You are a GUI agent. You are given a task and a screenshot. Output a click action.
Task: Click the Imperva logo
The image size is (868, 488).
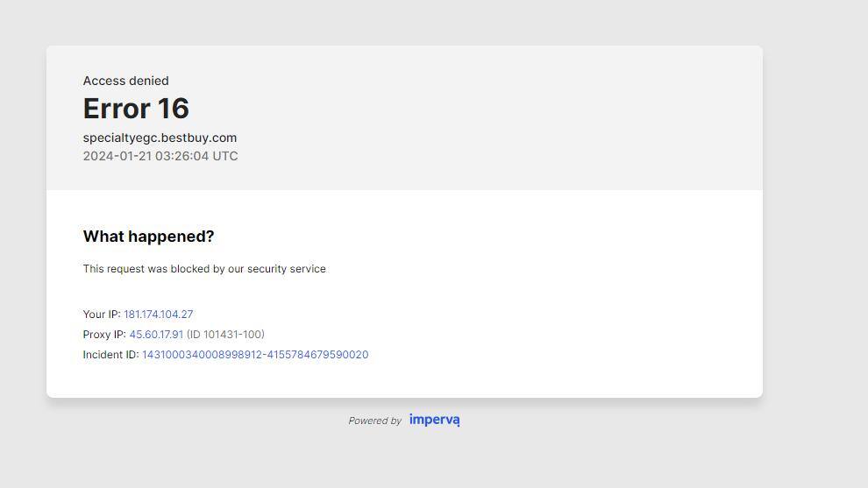click(x=434, y=420)
